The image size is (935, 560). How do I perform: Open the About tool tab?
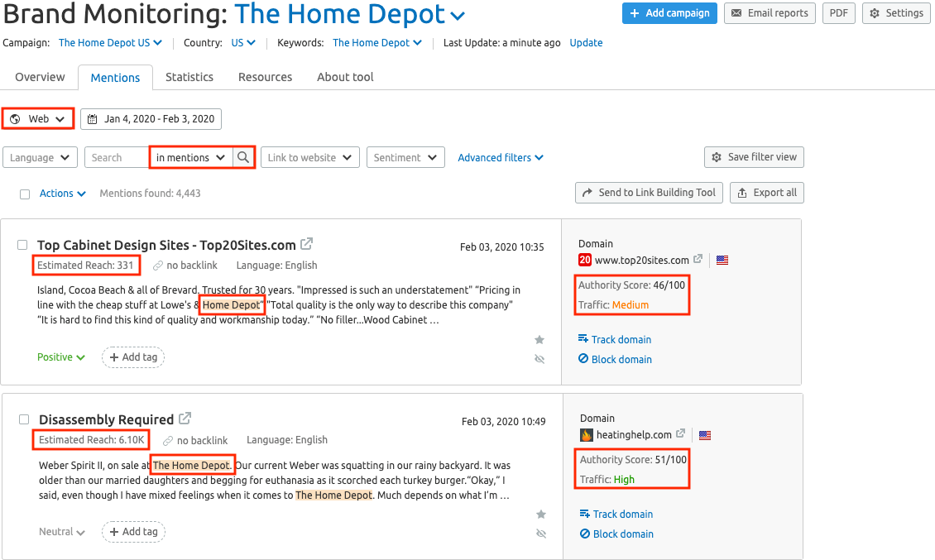[345, 77]
